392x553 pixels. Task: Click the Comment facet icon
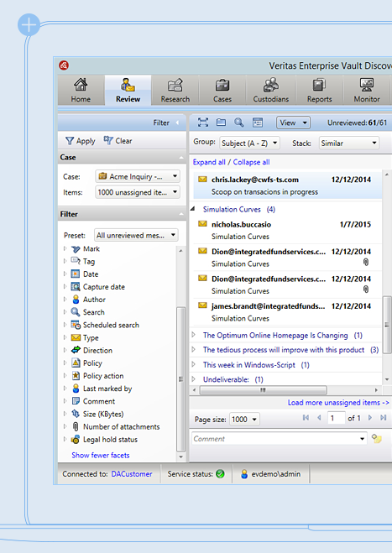point(76,401)
